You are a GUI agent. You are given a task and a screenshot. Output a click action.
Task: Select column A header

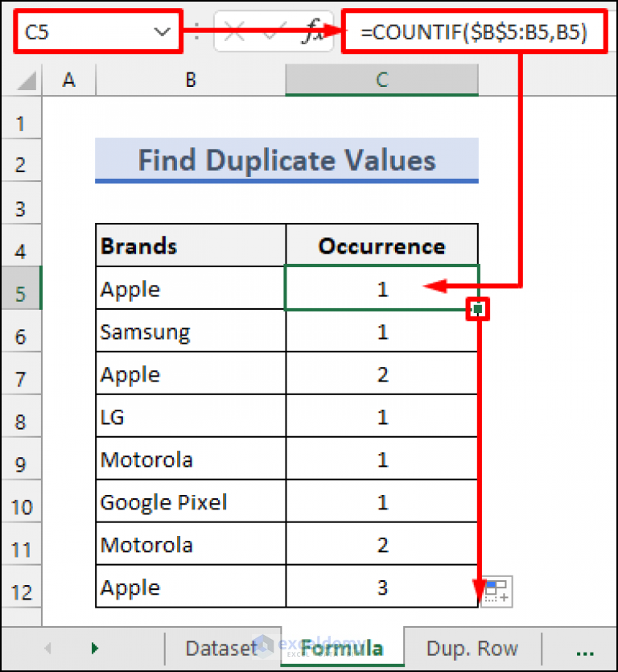pyautogui.click(x=69, y=80)
